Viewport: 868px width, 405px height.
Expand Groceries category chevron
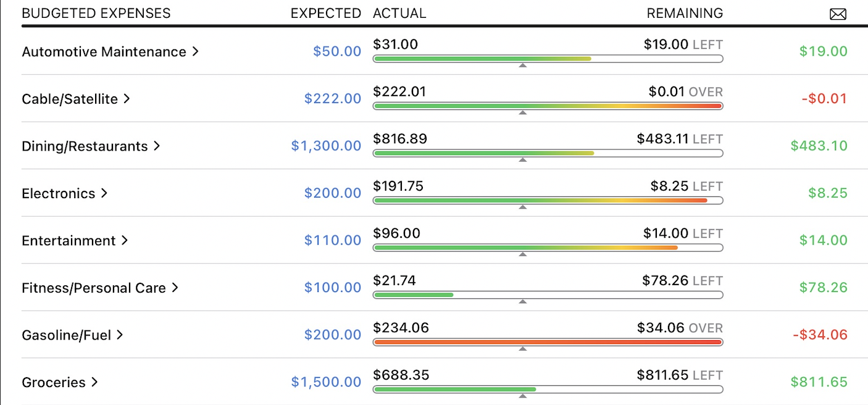click(94, 382)
